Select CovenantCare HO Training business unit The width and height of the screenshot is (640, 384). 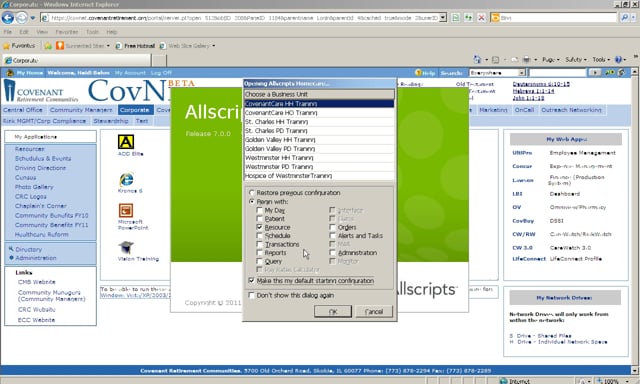(x=319, y=113)
